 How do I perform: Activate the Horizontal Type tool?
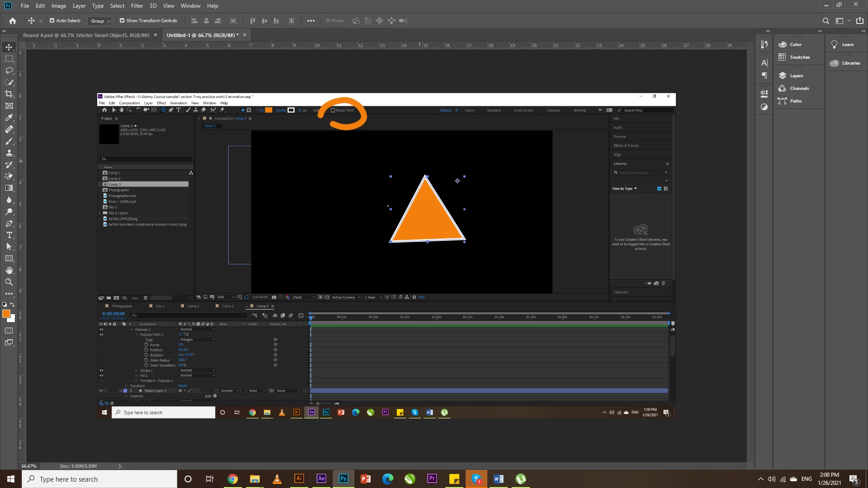[x=9, y=235]
